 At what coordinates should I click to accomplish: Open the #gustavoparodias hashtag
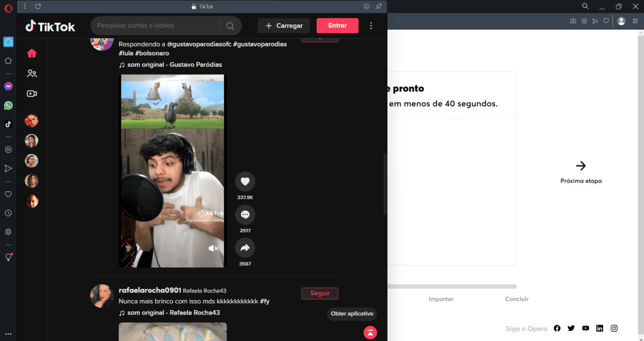[260, 44]
